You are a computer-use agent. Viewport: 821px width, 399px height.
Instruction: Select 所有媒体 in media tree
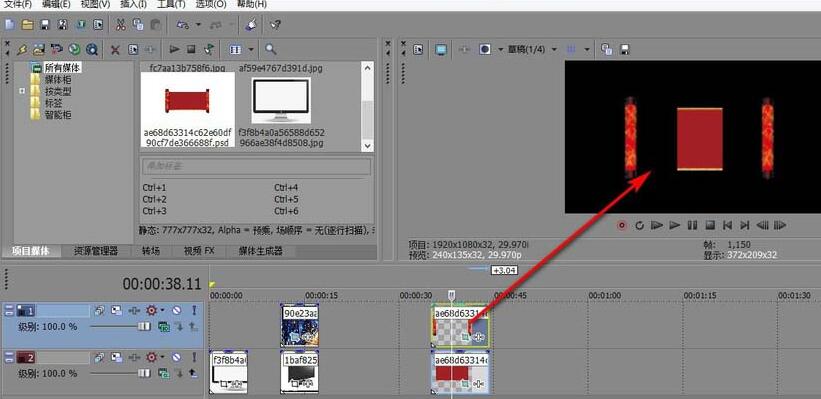coord(63,67)
